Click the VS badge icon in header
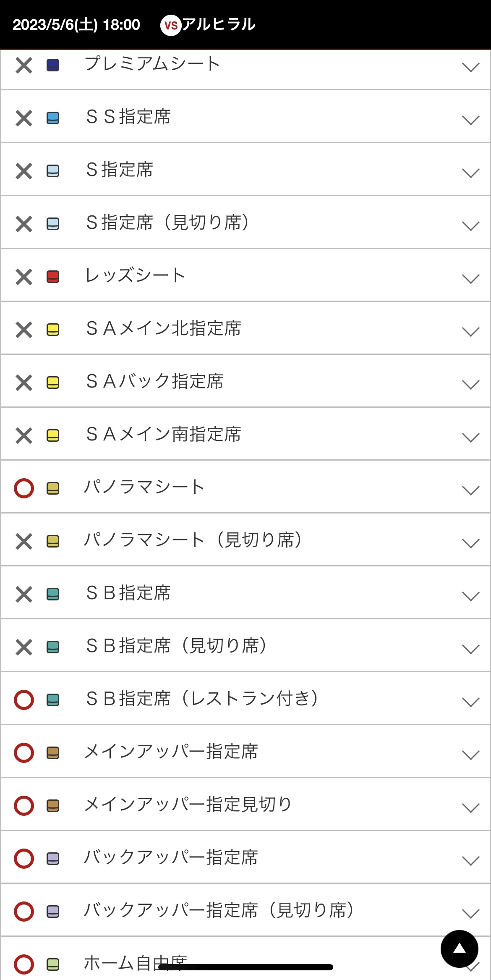The width and height of the screenshot is (491, 980). click(170, 26)
